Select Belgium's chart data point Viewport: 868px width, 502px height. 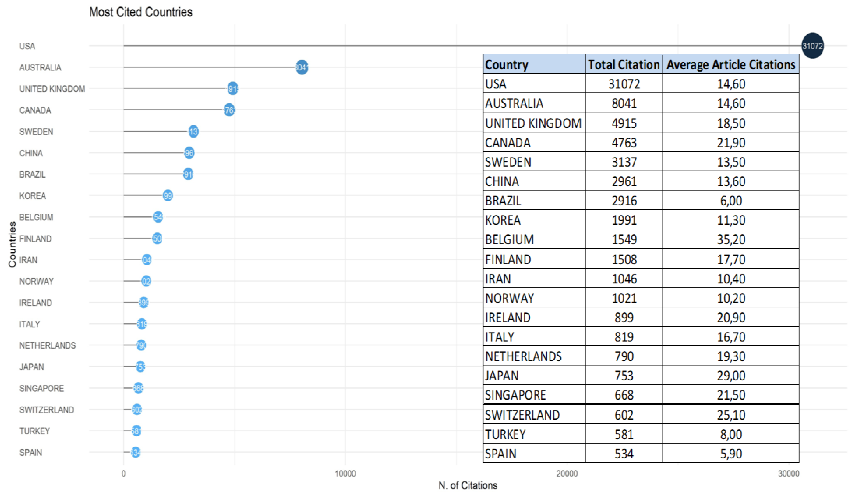[158, 217]
